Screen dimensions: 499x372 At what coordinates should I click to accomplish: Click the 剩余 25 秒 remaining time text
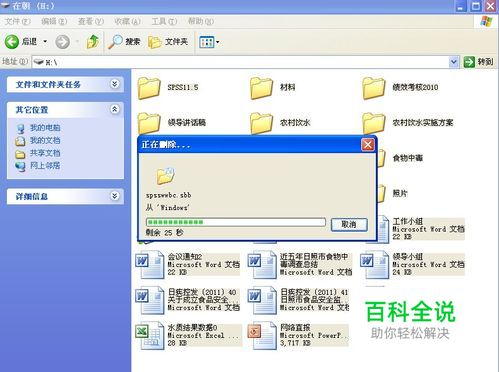pyautogui.click(x=164, y=233)
